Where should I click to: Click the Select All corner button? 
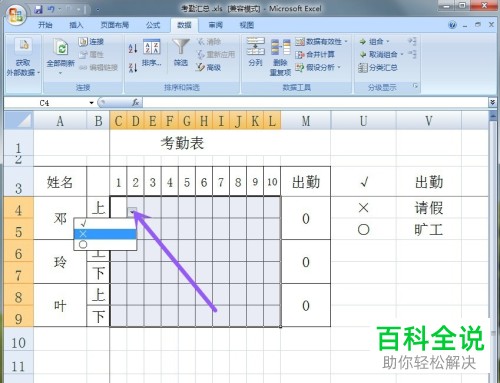tap(19, 121)
